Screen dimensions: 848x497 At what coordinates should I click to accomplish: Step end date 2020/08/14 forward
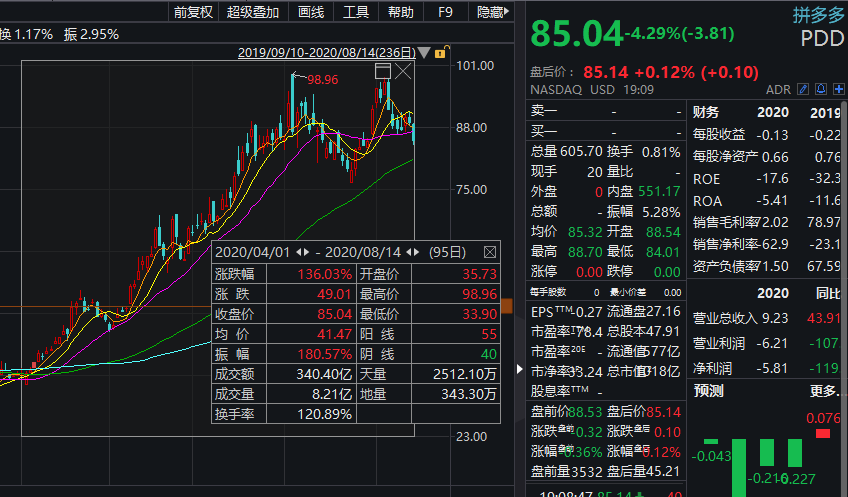(416, 252)
